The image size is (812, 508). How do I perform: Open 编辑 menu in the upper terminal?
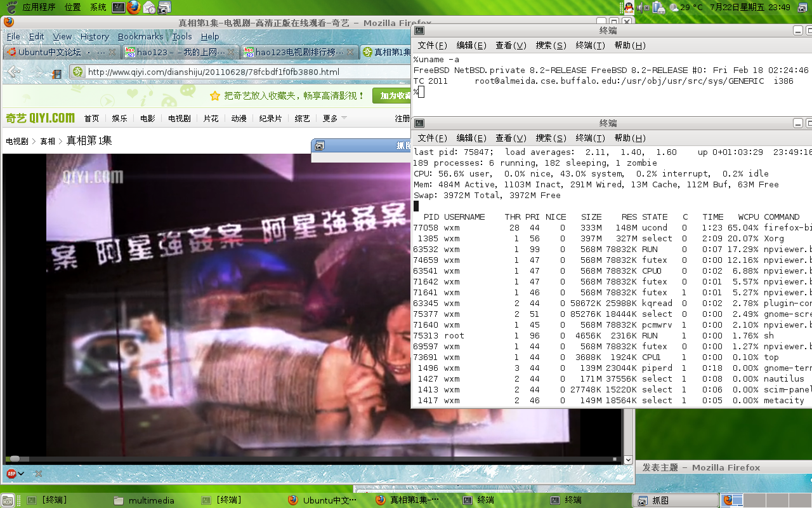471,45
